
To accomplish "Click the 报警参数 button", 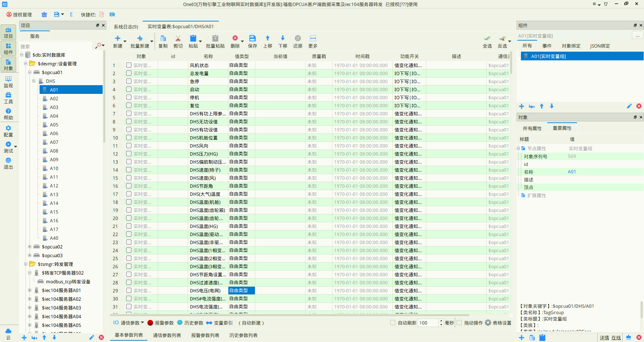I will coord(161,323).
